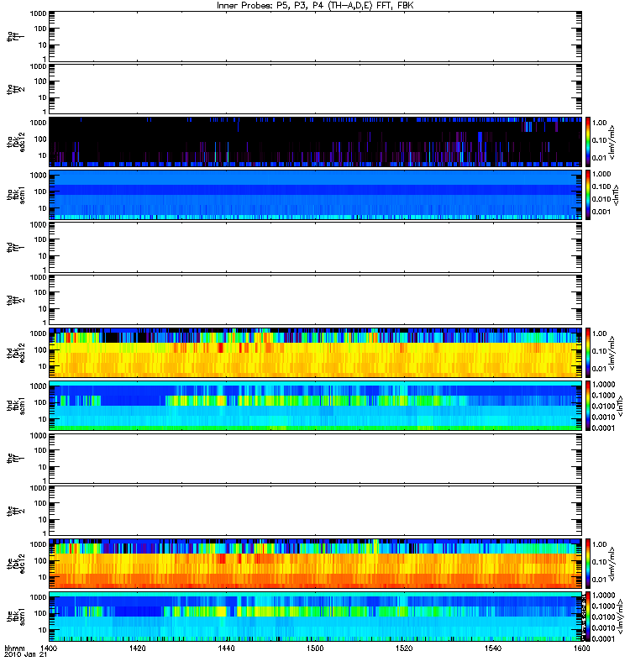630x672 pixels.
Task: Select the 'the fff 2' panel label
Action: point(16,512)
